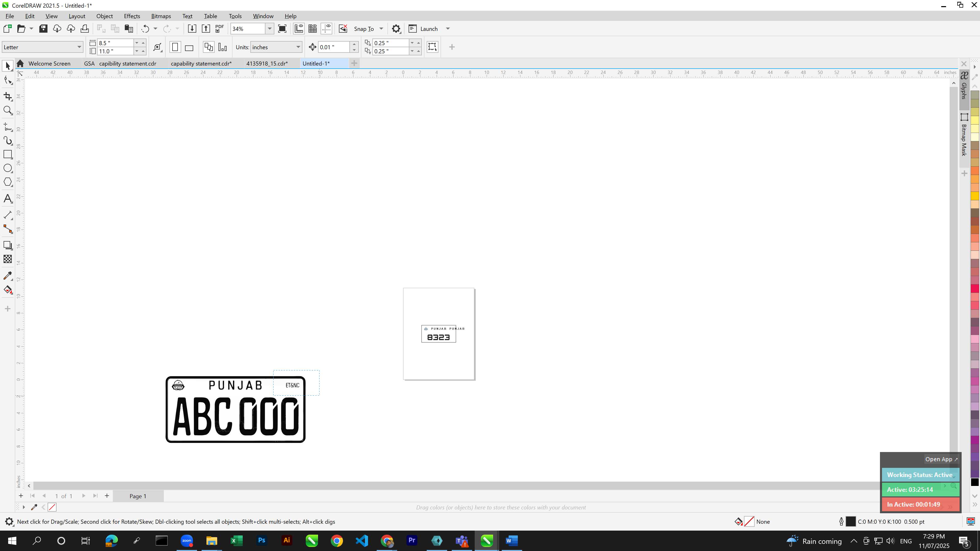This screenshot has width=980, height=551.
Task: Toggle grid display
Action: [x=313, y=29]
